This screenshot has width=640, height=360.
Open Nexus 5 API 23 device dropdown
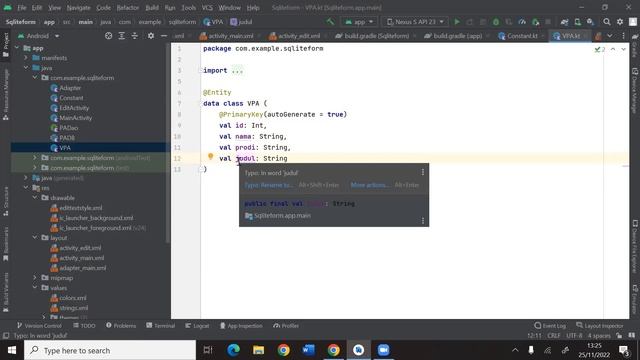[415, 22]
